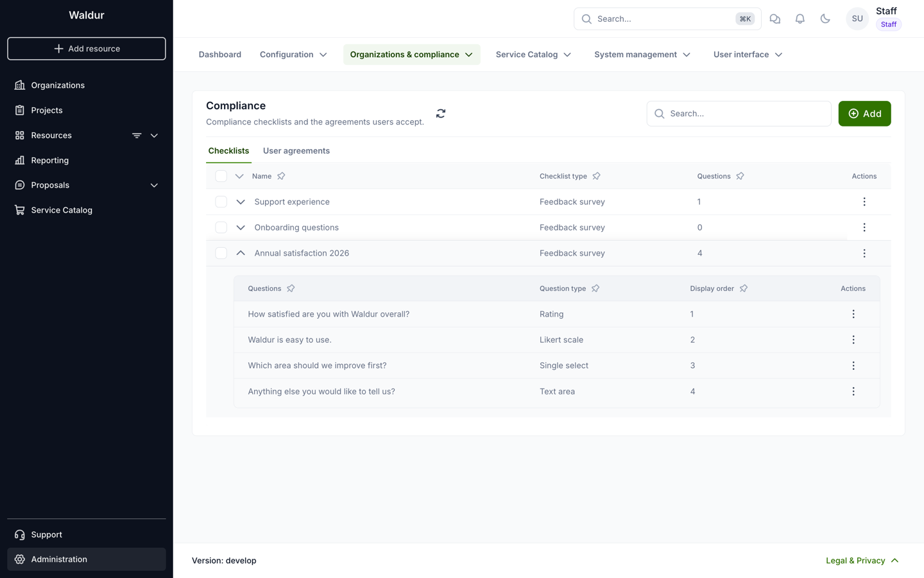
Task: Pin the checklist Questions count column
Action: (740, 176)
